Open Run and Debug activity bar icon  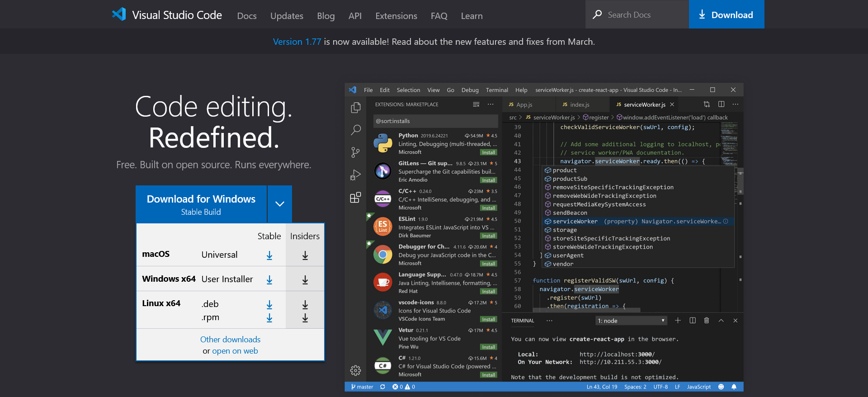pyautogui.click(x=356, y=175)
